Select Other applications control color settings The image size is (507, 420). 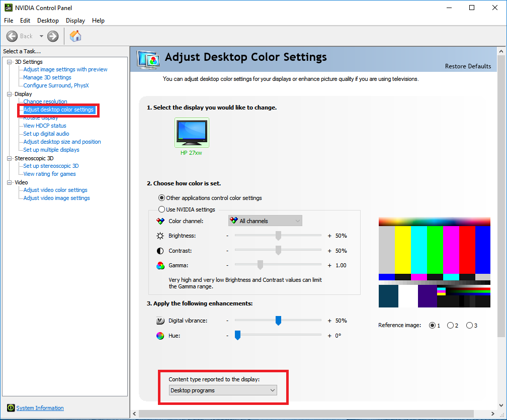(161, 198)
